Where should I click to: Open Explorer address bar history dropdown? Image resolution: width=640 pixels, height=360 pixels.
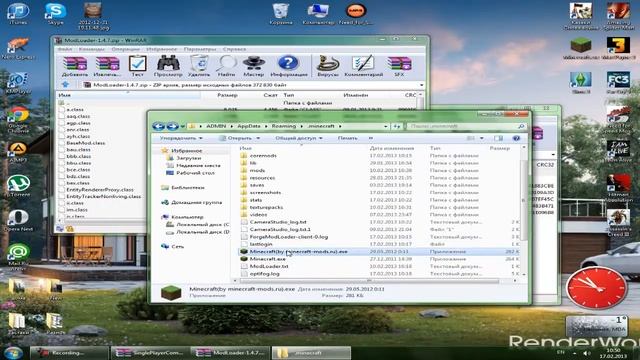[x=385, y=127]
